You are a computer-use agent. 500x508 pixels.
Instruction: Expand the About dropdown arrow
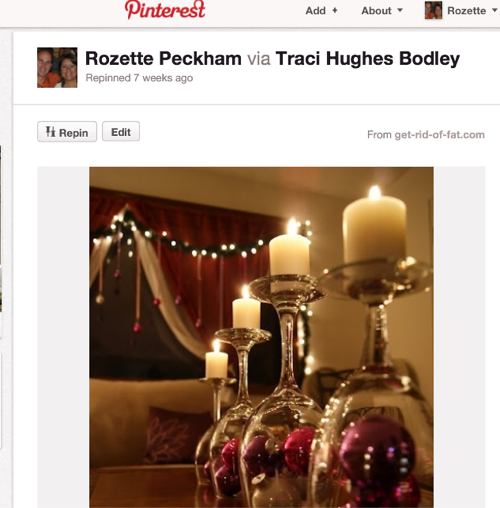coord(400,10)
